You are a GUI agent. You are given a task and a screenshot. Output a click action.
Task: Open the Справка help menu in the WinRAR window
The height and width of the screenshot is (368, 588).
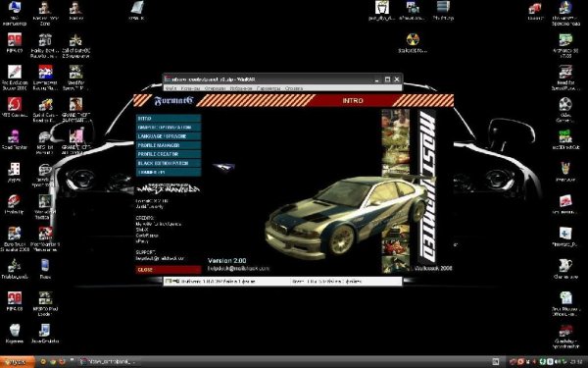pyautogui.click(x=294, y=88)
